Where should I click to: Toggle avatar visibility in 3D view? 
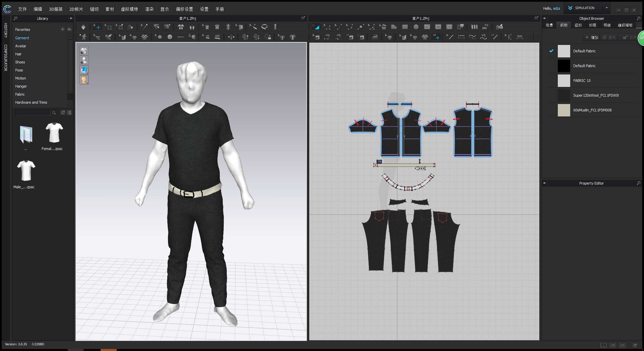pos(84,60)
